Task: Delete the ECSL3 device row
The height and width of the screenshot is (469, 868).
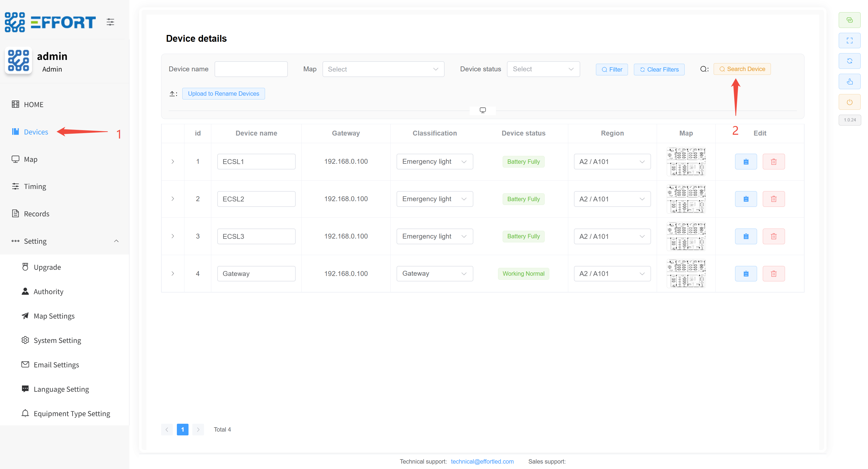Action: click(x=774, y=236)
